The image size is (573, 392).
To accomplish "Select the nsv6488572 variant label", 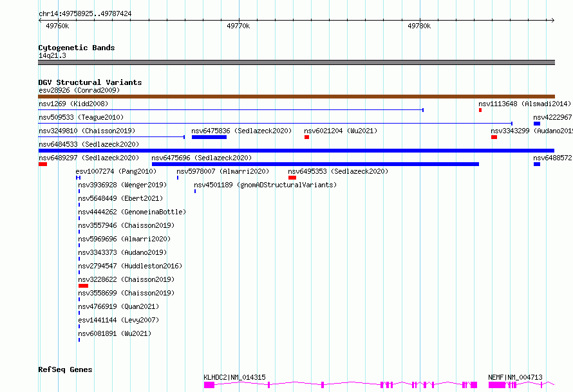I will point(553,158).
